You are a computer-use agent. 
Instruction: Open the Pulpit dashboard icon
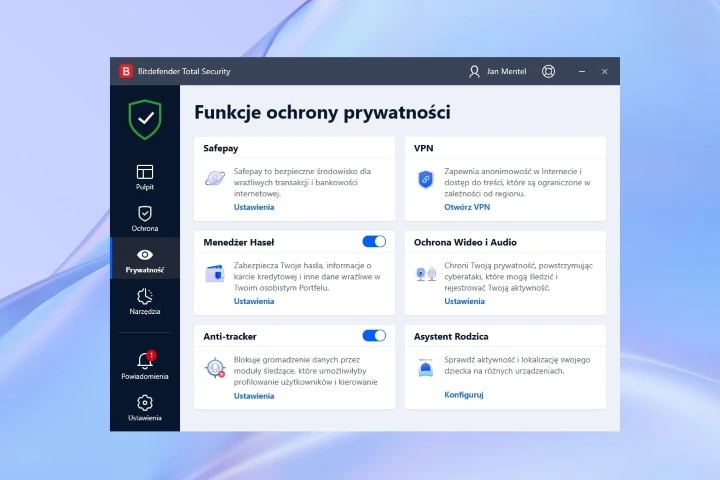(x=145, y=172)
